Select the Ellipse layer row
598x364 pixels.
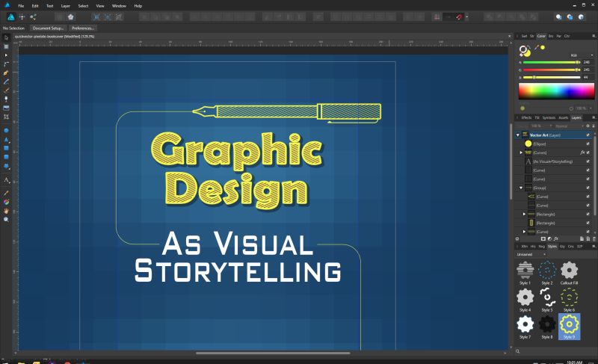click(x=553, y=144)
